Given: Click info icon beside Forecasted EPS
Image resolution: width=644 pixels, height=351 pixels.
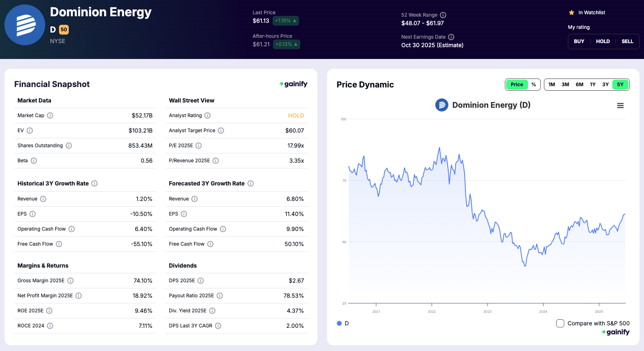Looking at the screenshot, I should pos(184,214).
